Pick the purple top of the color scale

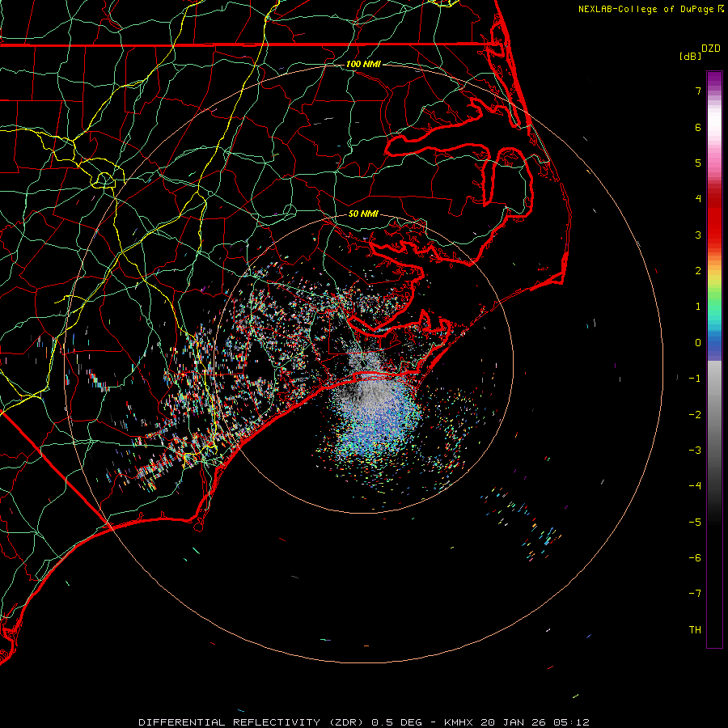click(714, 79)
